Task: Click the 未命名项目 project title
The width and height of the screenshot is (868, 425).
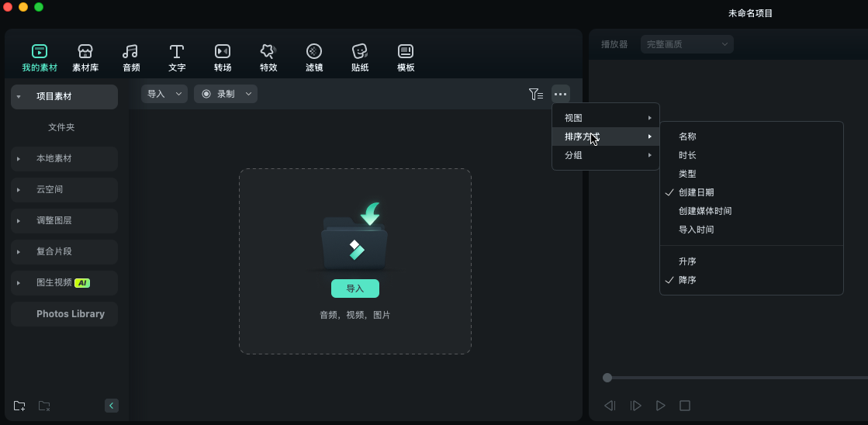Action: 750,13
